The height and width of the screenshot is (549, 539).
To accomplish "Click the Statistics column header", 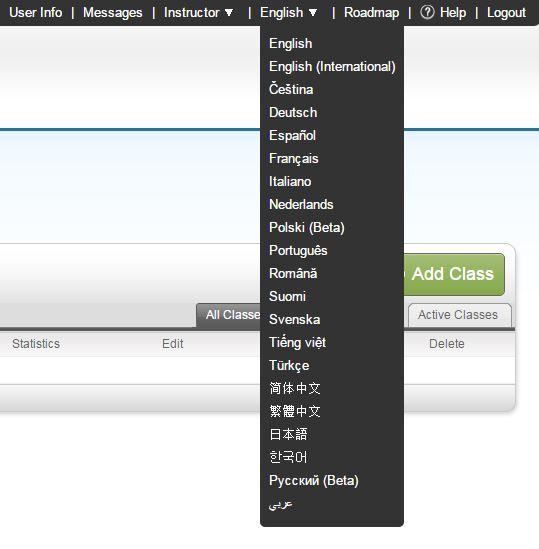I will pos(36,344).
